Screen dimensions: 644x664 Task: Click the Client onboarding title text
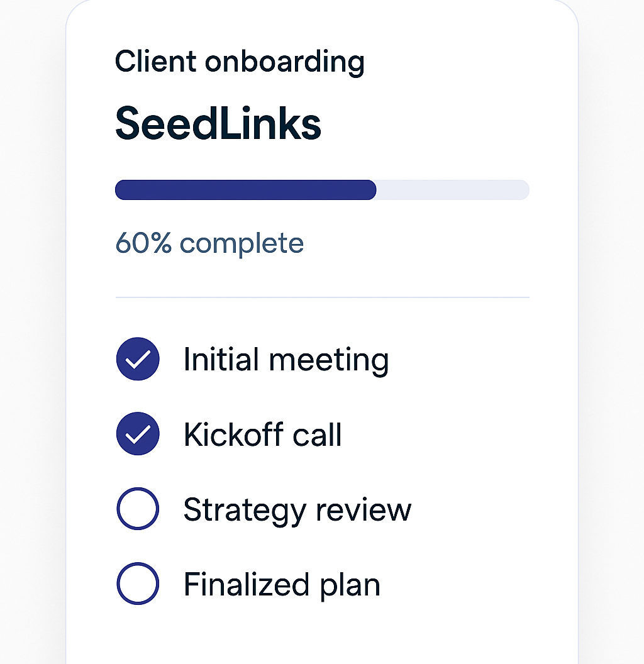click(x=240, y=62)
